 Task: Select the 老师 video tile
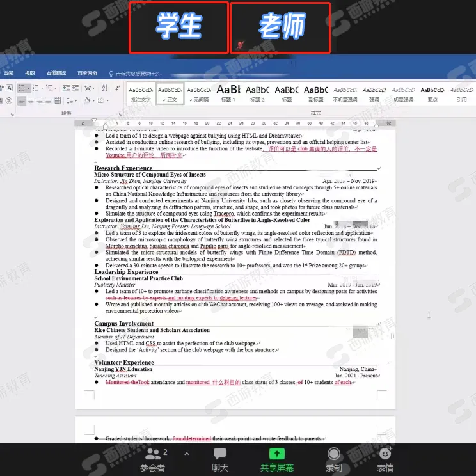click(x=280, y=28)
